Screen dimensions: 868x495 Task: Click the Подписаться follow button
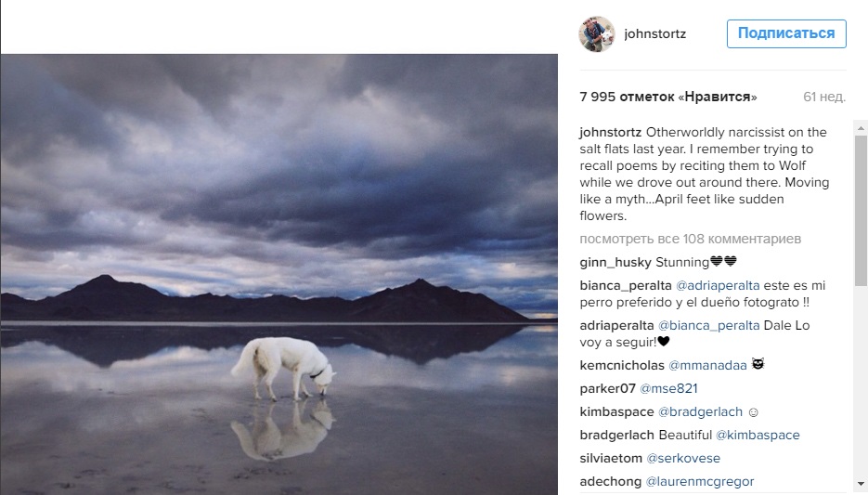coord(786,33)
